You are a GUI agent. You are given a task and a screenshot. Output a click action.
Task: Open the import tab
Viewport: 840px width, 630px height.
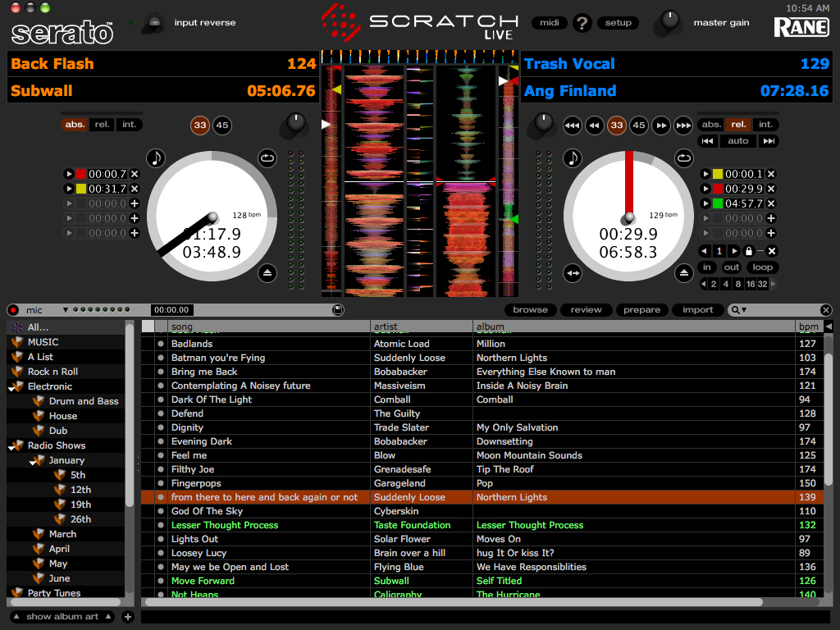click(x=697, y=310)
